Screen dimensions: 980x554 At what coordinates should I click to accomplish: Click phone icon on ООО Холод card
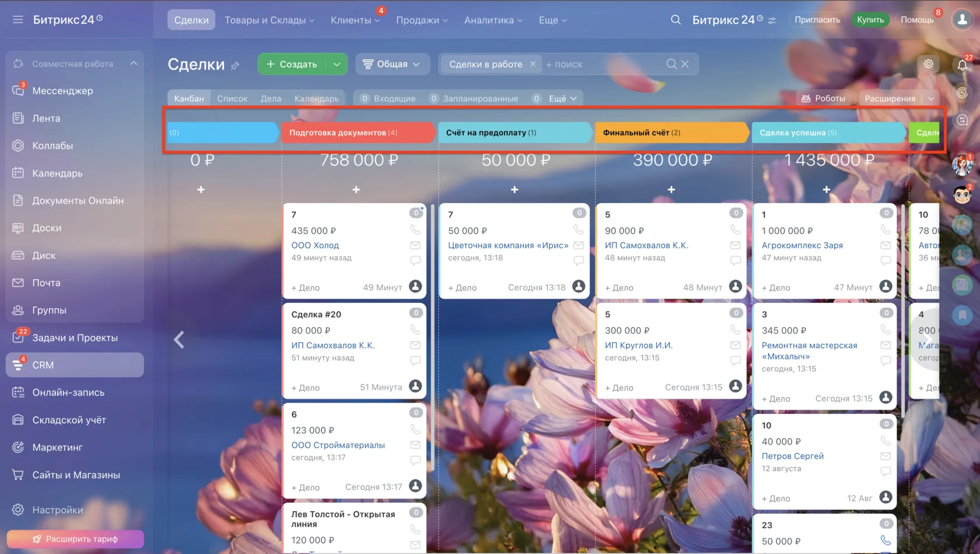coord(415,229)
